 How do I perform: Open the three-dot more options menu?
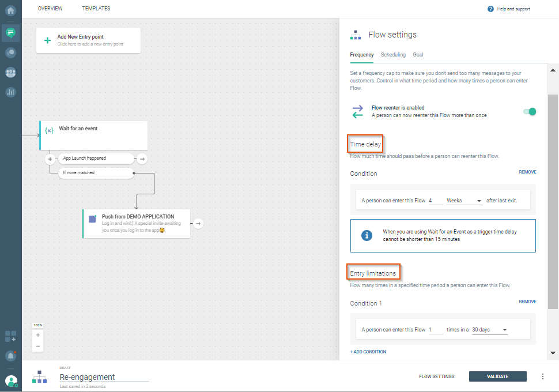[542, 376]
